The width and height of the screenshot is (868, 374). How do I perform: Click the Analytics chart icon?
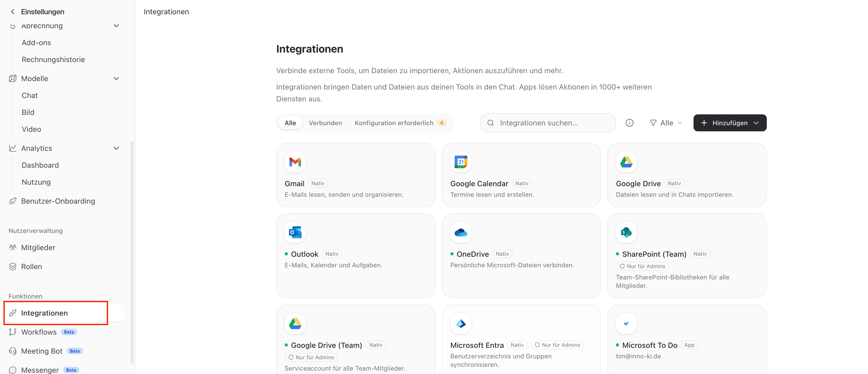(12, 148)
